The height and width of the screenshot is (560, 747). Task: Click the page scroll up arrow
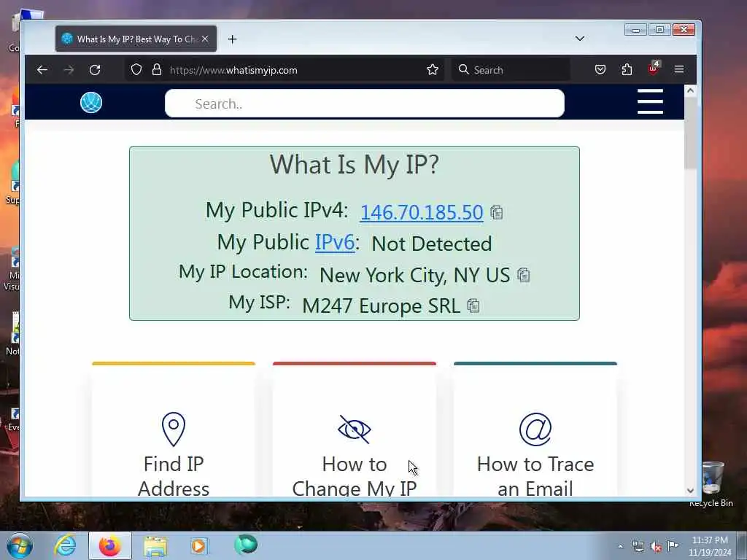click(x=690, y=90)
